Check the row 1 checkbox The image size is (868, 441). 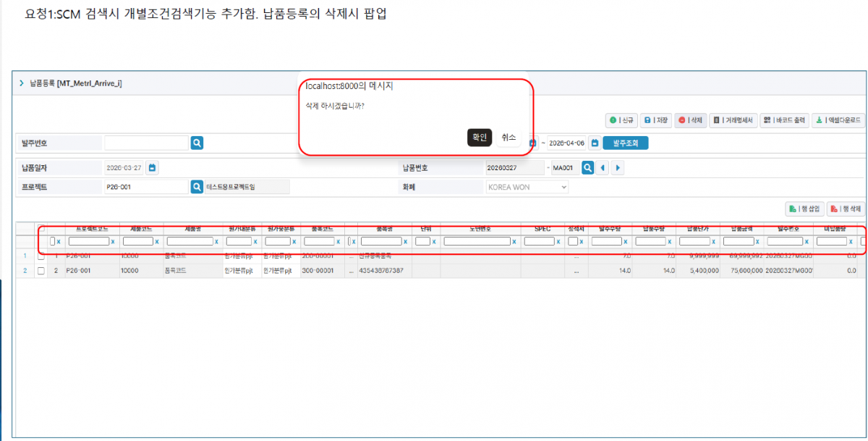click(x=41, y=256)
